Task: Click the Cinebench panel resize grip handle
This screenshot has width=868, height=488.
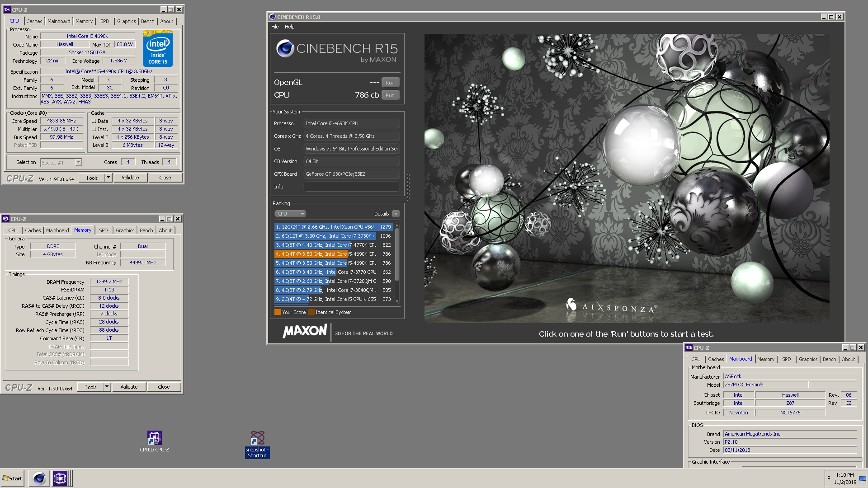Action: (x=408, y=187)
